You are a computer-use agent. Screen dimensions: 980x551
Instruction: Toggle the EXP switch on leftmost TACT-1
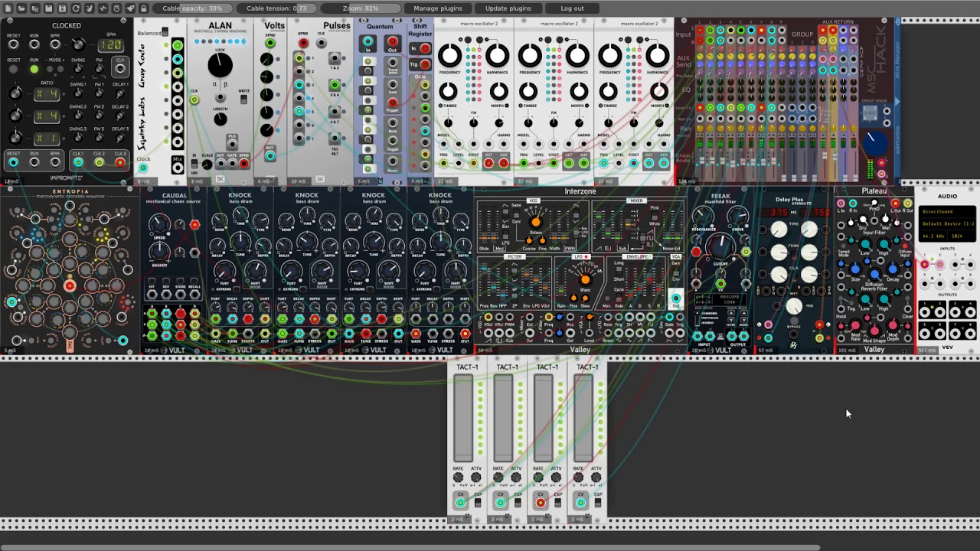[x=478, y=503]
